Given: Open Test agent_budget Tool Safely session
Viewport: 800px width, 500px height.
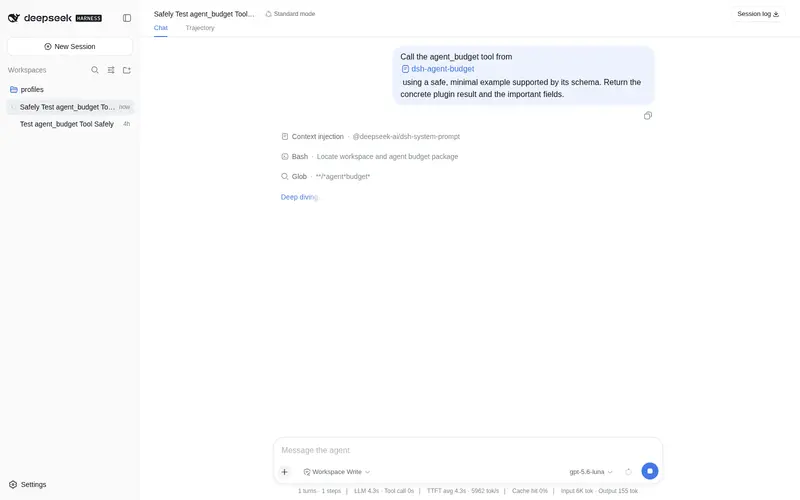Looking at the screenshot, I should (x=70, y=124).
